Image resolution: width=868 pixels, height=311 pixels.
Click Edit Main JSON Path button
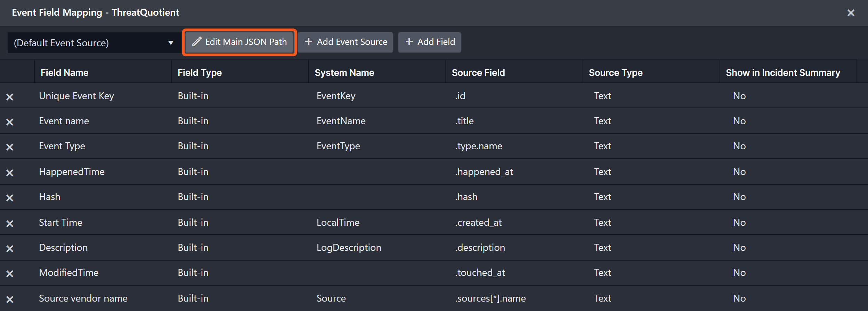pos(239,42)
